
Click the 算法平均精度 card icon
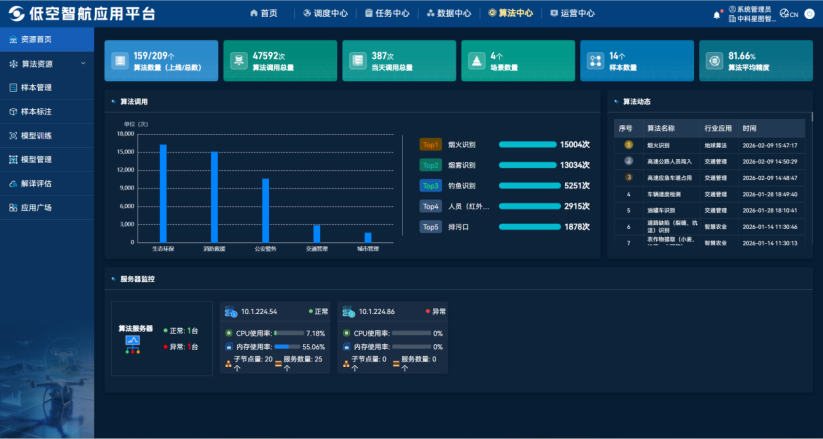pyautogui.click(x=714, y=60)
